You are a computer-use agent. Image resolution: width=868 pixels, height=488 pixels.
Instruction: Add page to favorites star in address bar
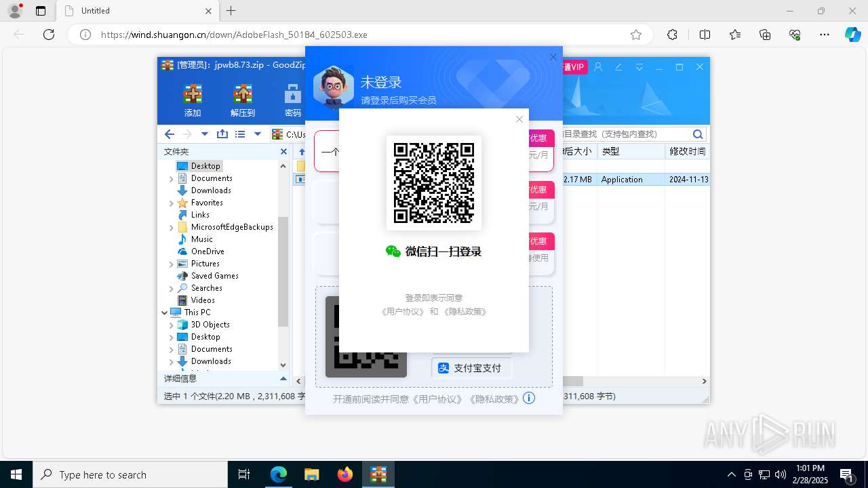(636, 35)
